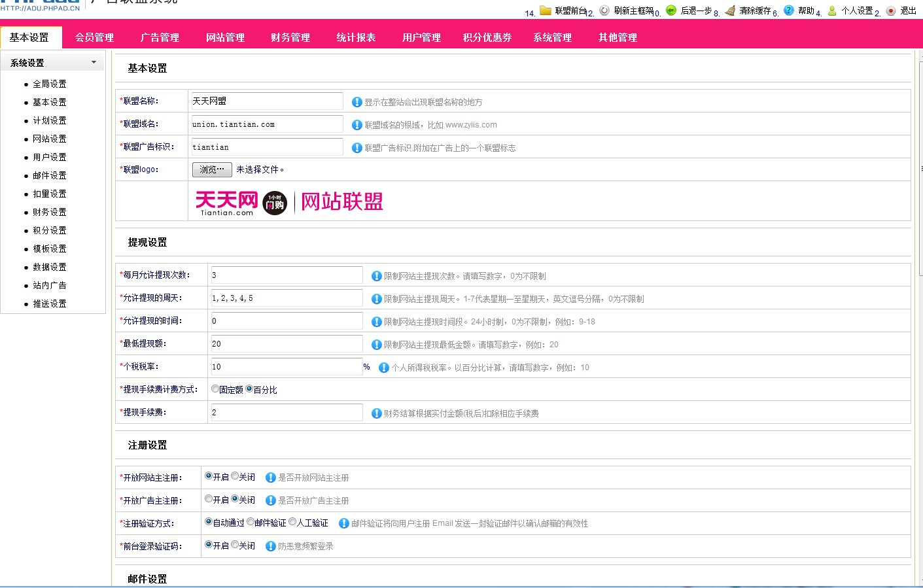Click the 每月允许提现次数 input field
Viewport: 923px width, 588px height.
[287, 275]
